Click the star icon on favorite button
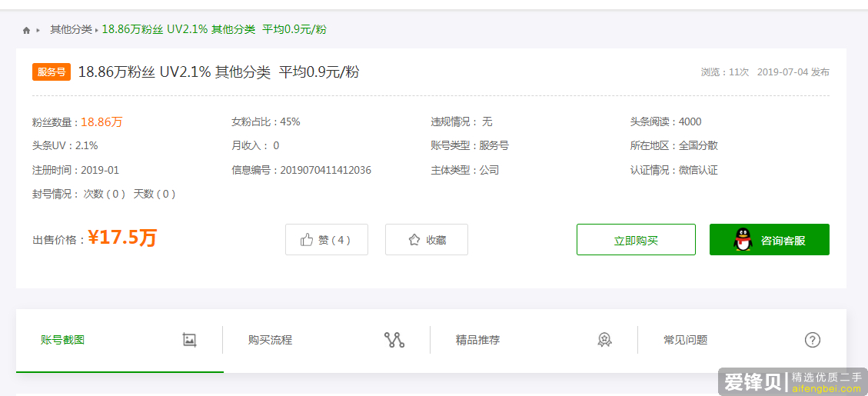The image size is (868, 396). (x=414, y=240)
